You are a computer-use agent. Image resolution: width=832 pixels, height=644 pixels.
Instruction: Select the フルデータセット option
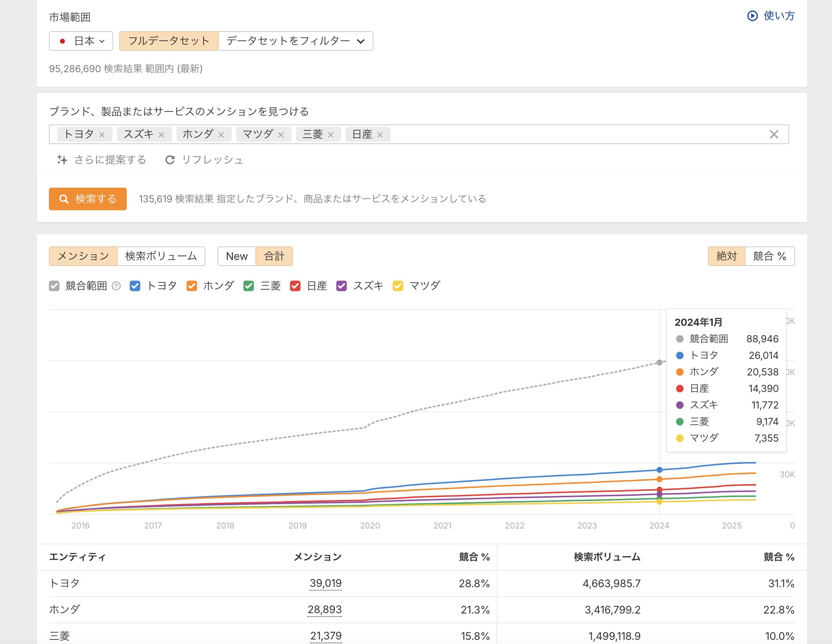point(169,41)
